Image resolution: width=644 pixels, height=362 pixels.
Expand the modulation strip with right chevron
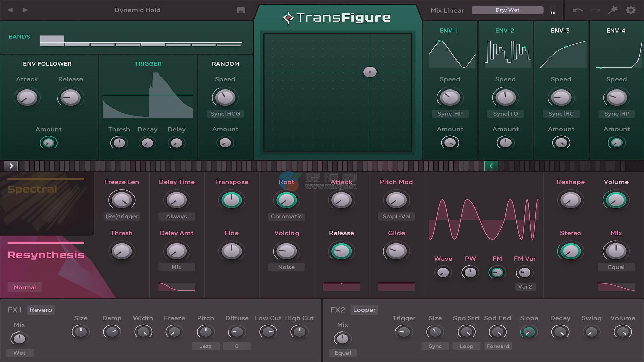(x=11, y=166)
